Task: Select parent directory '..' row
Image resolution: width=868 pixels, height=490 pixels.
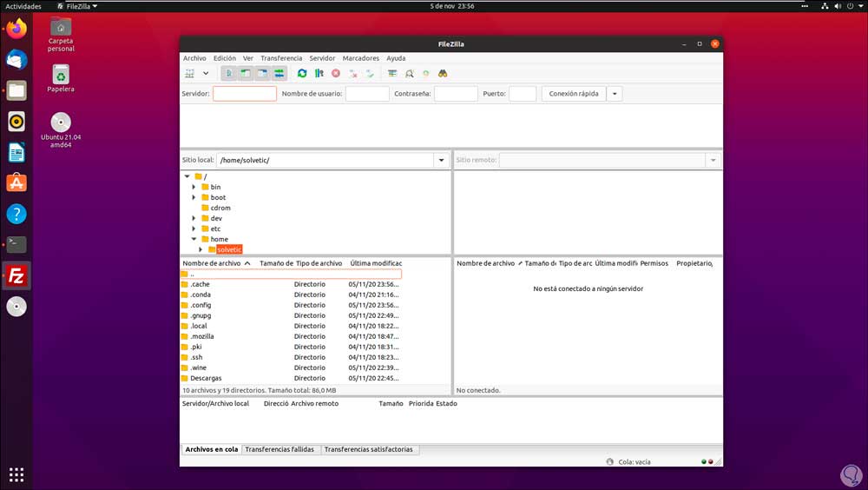Action: tap(291, 274)
